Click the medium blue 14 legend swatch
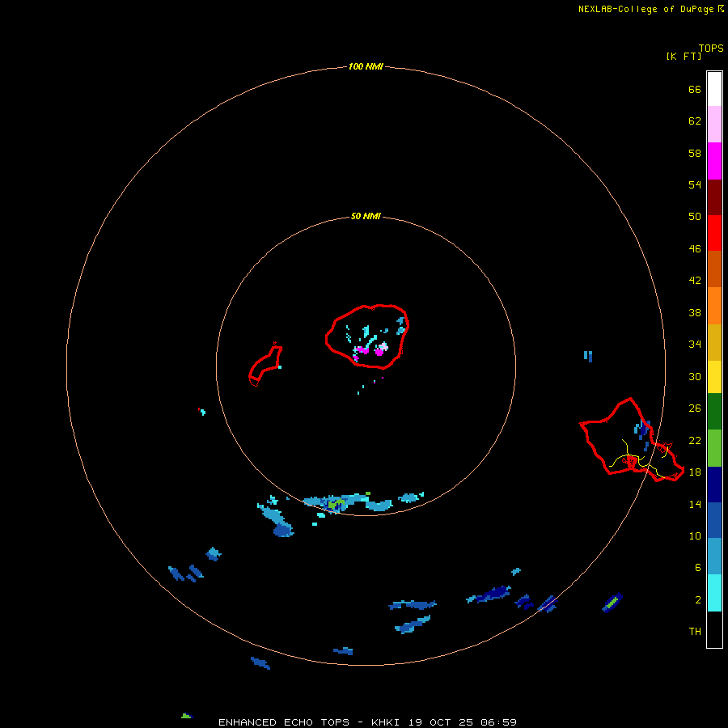 (714, 520)
